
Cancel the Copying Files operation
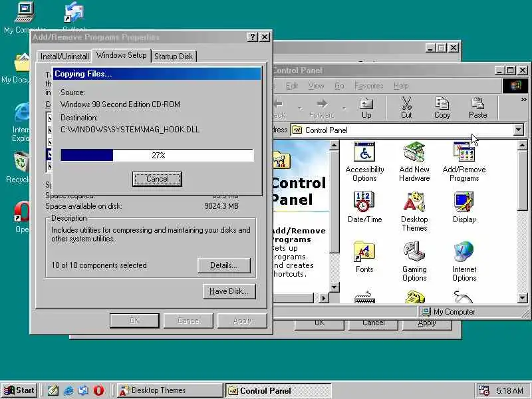pyautogui.click(x=157, y=179)
